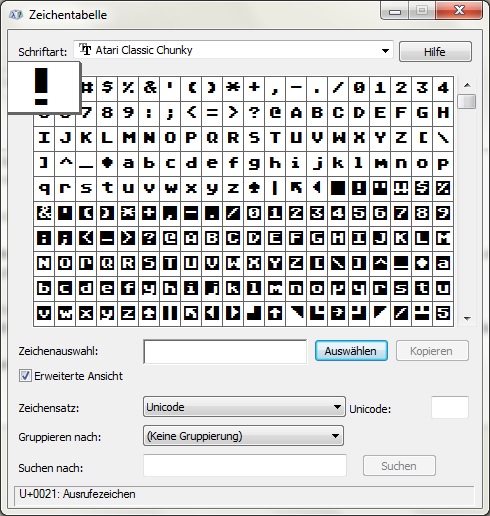Click the character grid scroll-down arrow
Screen dimensions: 490x516
[x=467, y=318]
